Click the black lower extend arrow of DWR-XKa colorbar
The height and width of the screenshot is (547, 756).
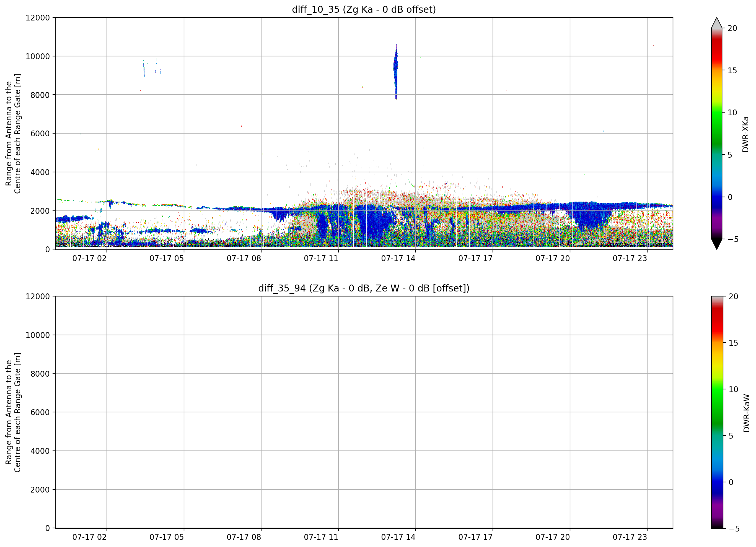717,244
